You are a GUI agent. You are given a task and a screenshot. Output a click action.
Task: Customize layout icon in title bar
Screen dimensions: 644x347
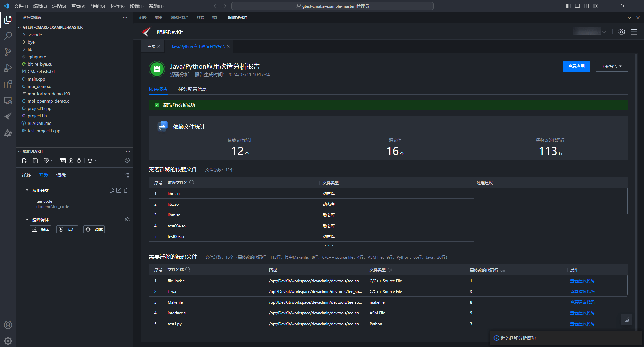click(595, 6)
